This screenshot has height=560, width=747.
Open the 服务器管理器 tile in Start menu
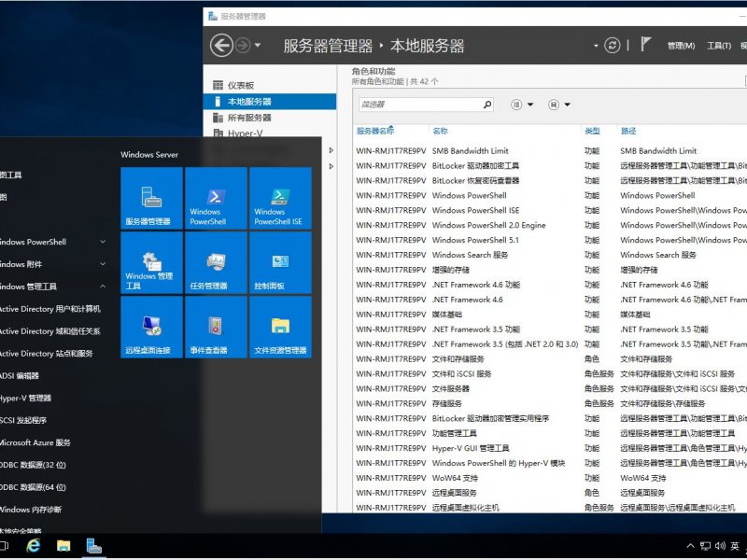pos(151,198)
